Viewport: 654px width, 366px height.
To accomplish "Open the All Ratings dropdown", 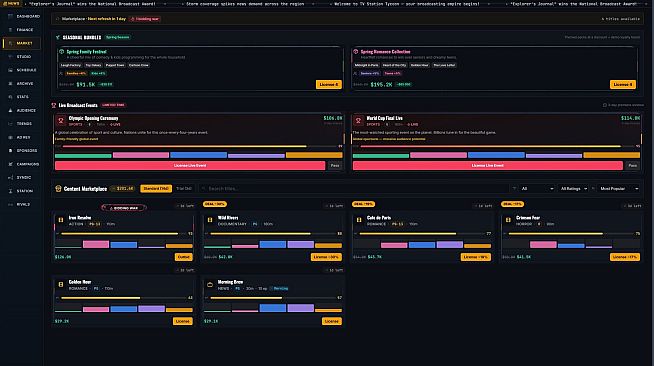I will pos(574,189).
